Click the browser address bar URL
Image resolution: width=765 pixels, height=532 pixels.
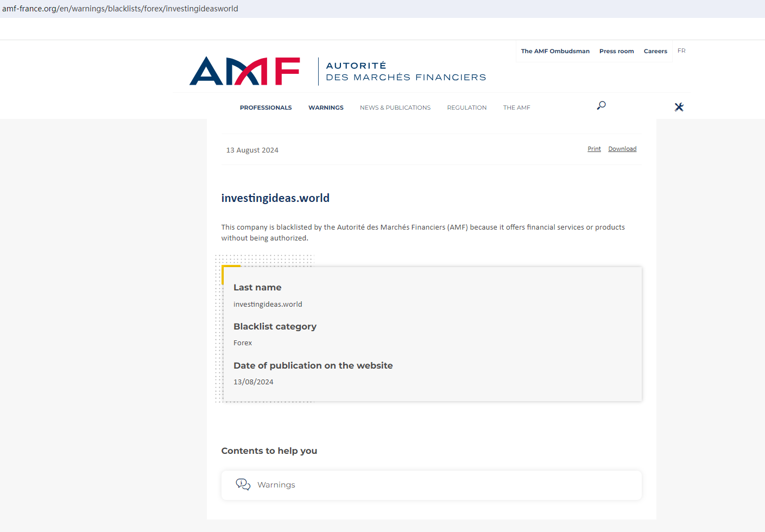pos(120,9)
